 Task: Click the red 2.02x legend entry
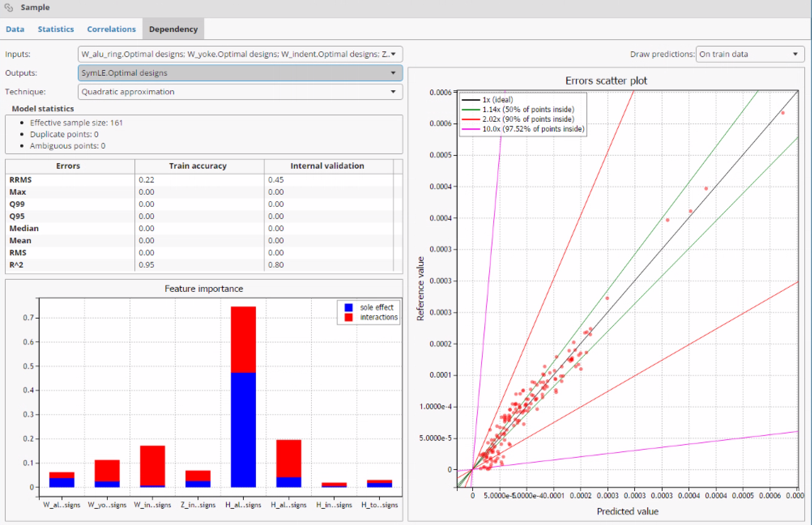(x=518, y=119)
